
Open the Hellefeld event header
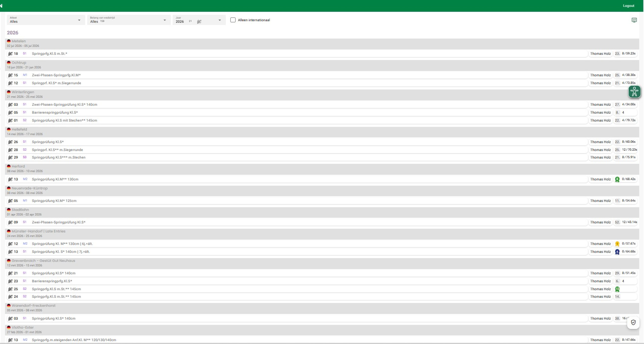322,132
